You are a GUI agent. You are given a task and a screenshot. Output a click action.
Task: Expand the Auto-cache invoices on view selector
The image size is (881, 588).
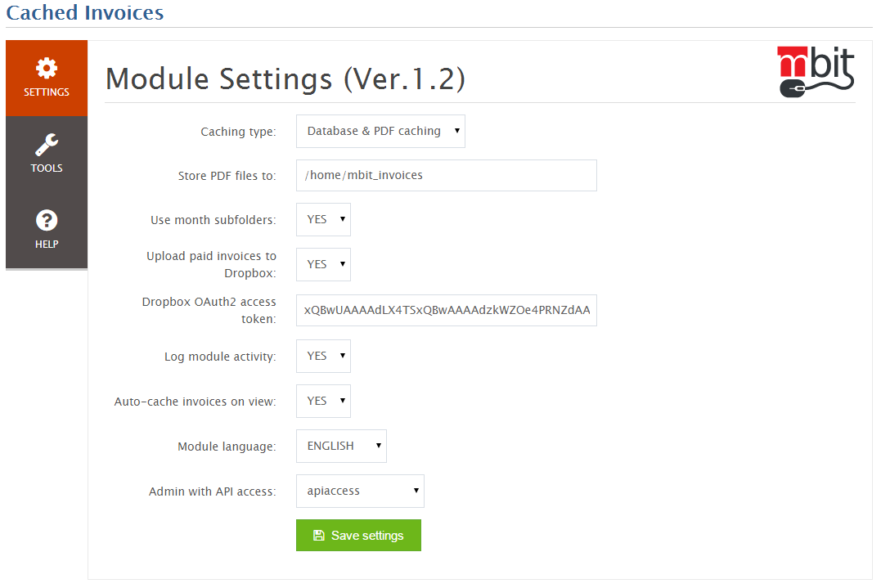point(323,401)
